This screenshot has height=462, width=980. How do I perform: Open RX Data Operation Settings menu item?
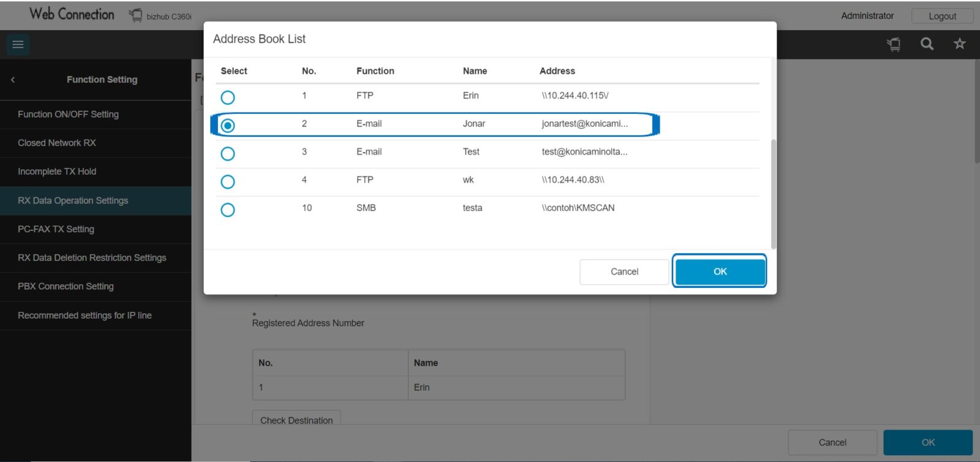73,200
